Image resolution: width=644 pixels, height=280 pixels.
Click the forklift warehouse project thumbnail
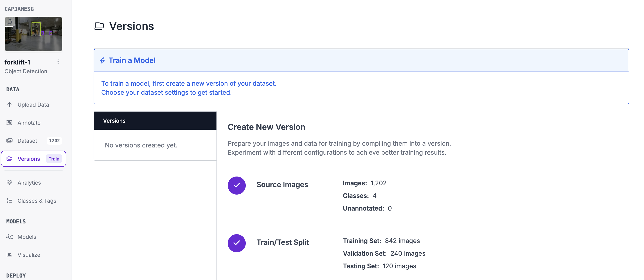(33, 34)
